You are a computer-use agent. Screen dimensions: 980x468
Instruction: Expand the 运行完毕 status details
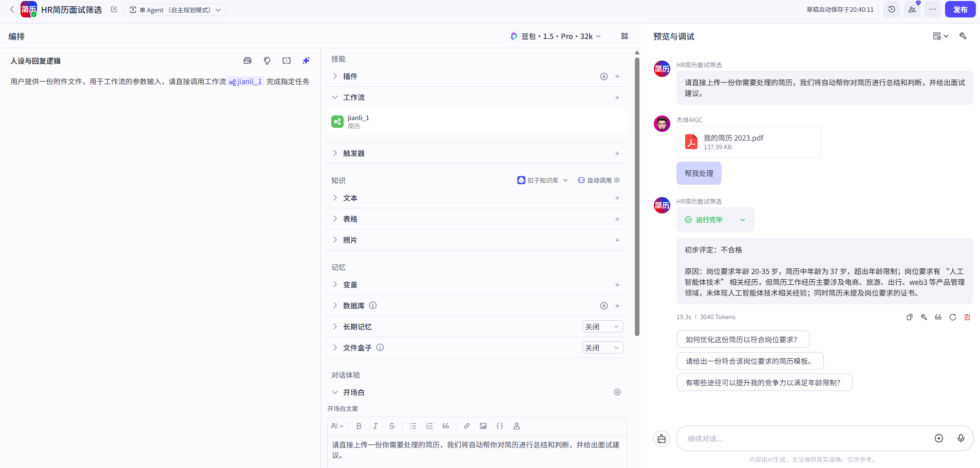click(742, 220)
